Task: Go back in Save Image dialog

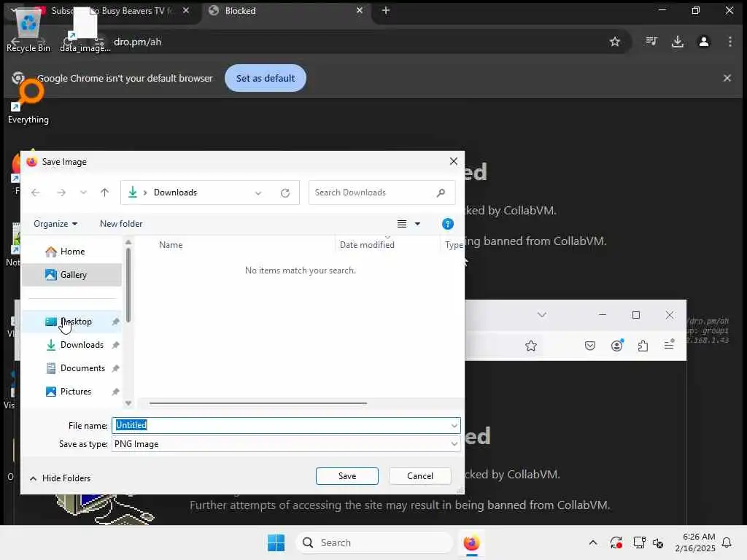Action: click(x=35, y=192)
